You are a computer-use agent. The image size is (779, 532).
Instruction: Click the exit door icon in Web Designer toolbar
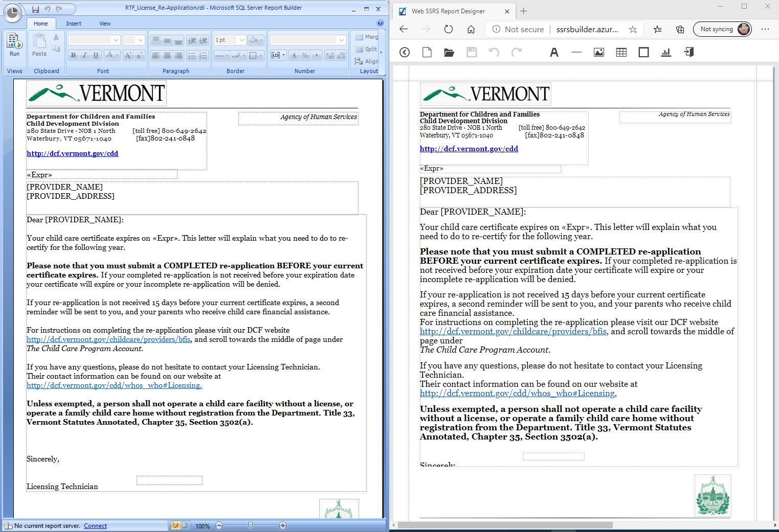click(x=689, y=52)
